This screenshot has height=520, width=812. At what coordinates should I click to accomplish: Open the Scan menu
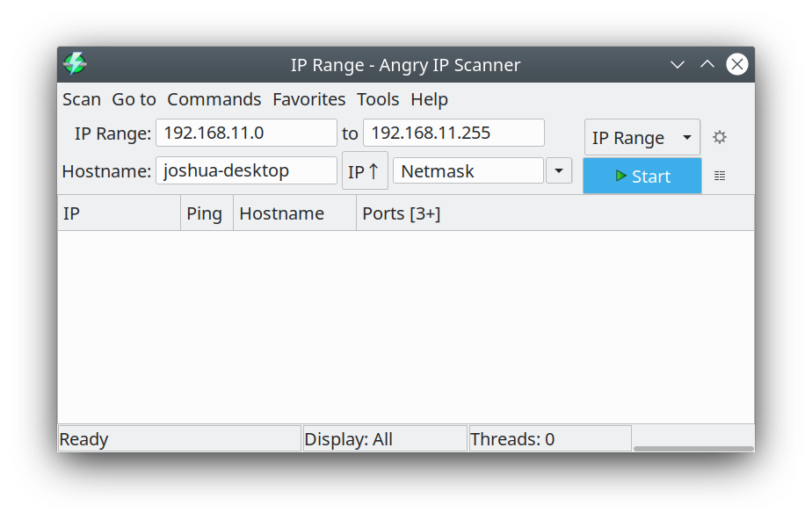(82, 99)
